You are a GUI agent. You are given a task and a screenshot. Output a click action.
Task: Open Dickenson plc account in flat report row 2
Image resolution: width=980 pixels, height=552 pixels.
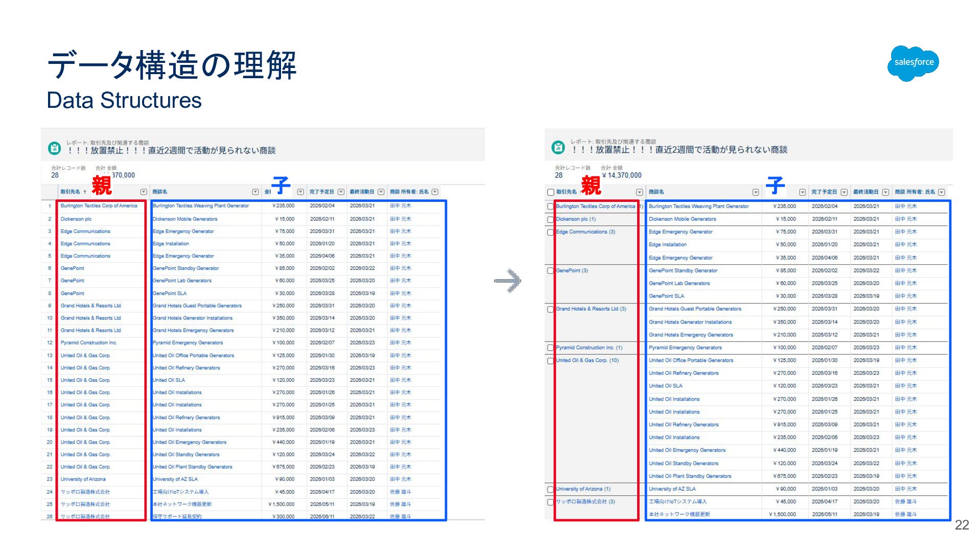tap(76, 219)
